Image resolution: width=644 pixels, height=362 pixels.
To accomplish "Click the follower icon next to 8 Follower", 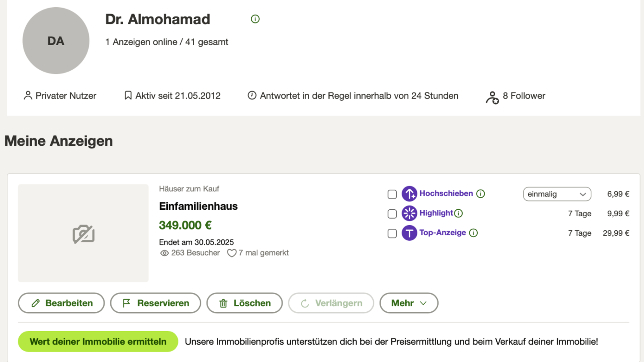I will tap(492, 97).
